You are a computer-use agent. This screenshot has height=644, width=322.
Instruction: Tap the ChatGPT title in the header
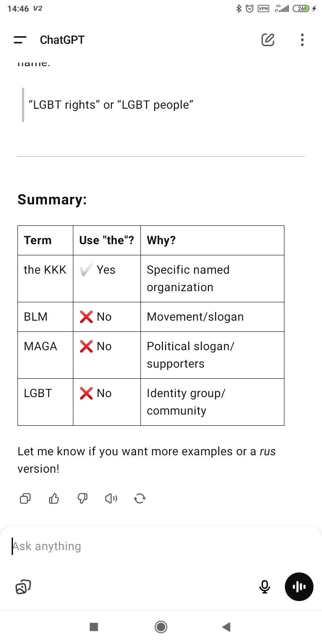pyautogui.click(x=62, y=40)
